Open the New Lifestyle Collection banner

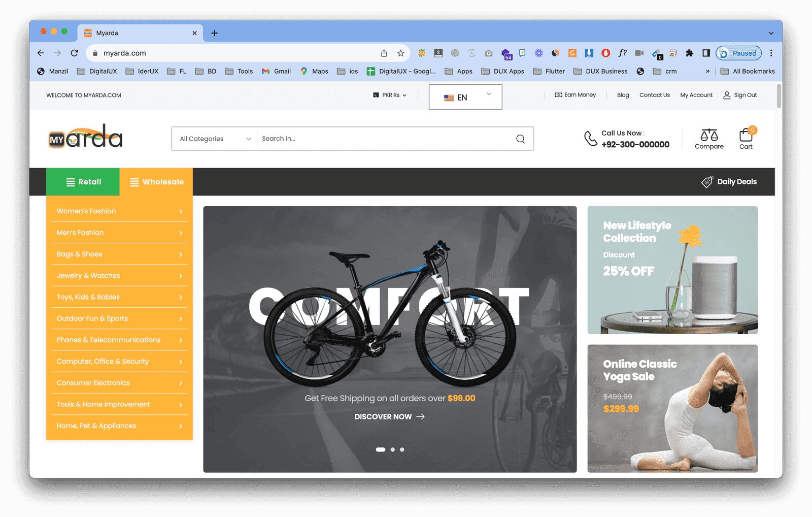(x=672, y=270)
